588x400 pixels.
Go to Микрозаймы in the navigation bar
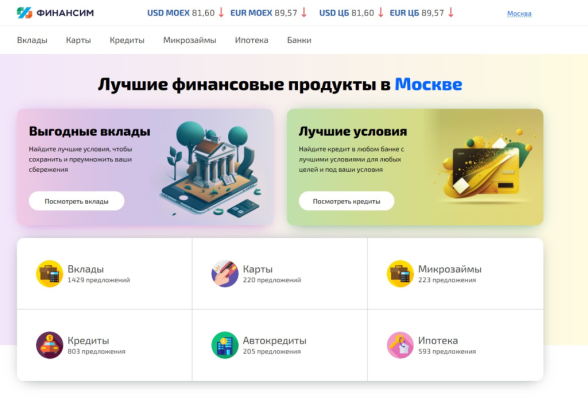point(189,40)
